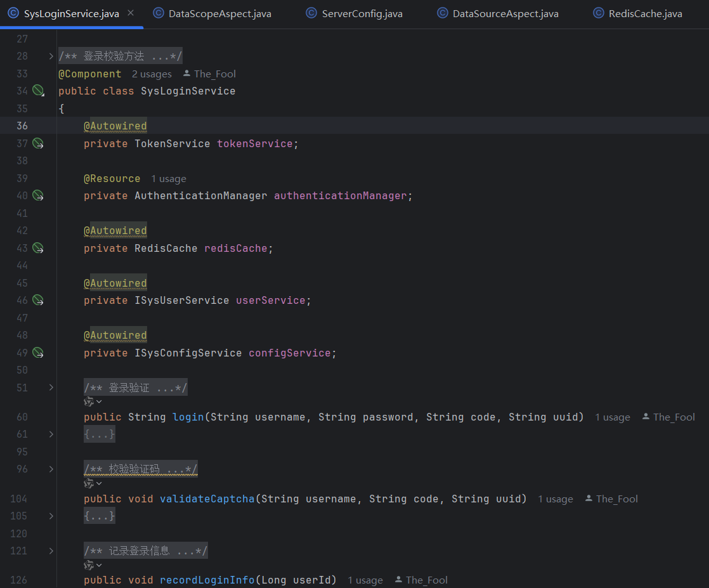This screenshot has height=588, width=709.
Task: Click the validateCaptcha method name
Action: point(207,499)
